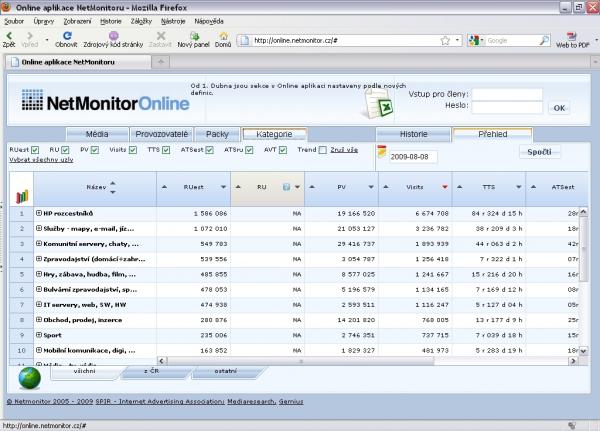This screenshot has width=600, height=431.
Task: Go to Domů home icon
Action: [223, 36]
